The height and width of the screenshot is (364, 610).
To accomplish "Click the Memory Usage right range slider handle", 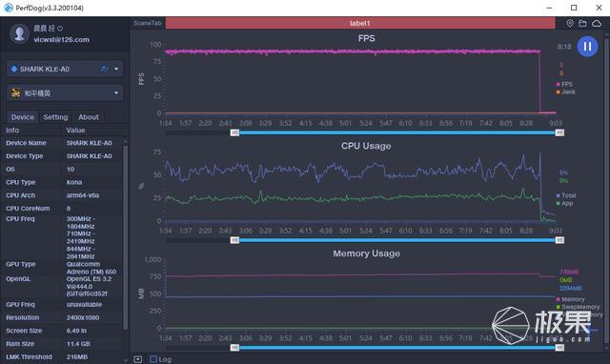I will [x=559, y=348].
